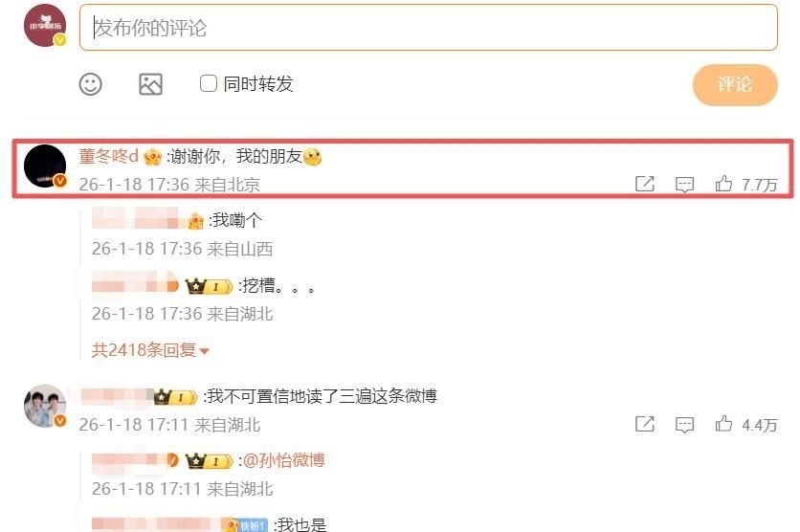Reply to 董冬咚d's comment via chat icon
800x532 pixels.
coord(684,184)
